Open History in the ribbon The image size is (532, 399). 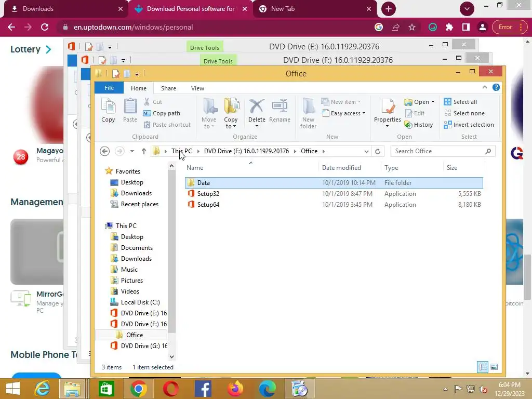419,125
